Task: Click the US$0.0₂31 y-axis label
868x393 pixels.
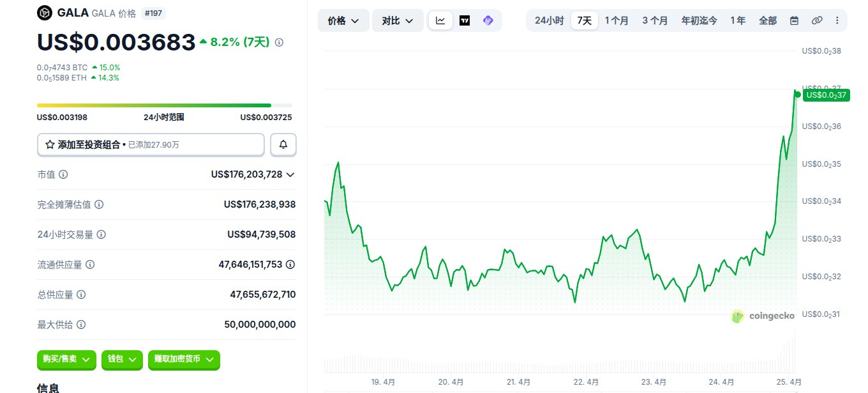Action: coord(821,314)
